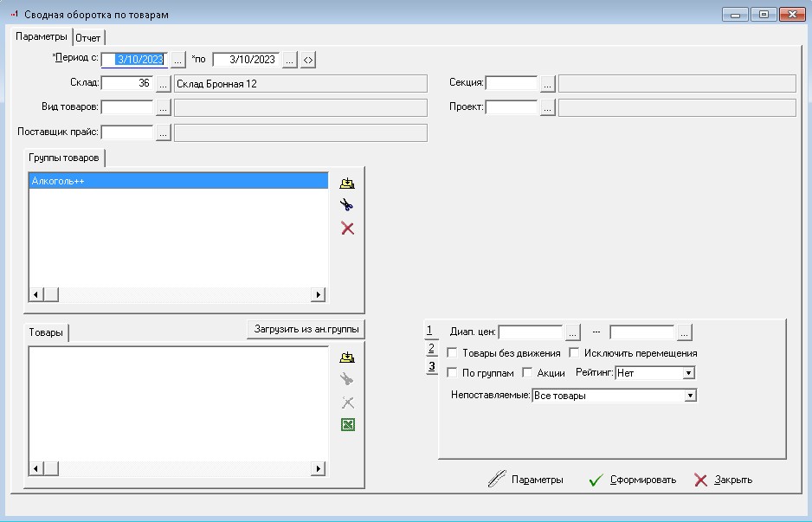Click scissors icon next to product groups list
The image size is (812, 522).
(348, 206)
